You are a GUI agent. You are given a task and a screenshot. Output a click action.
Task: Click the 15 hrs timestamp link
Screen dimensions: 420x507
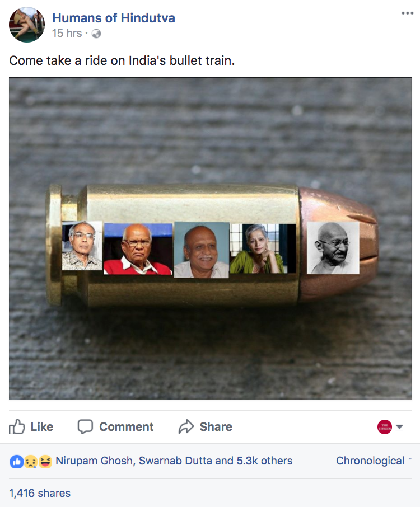67,34
